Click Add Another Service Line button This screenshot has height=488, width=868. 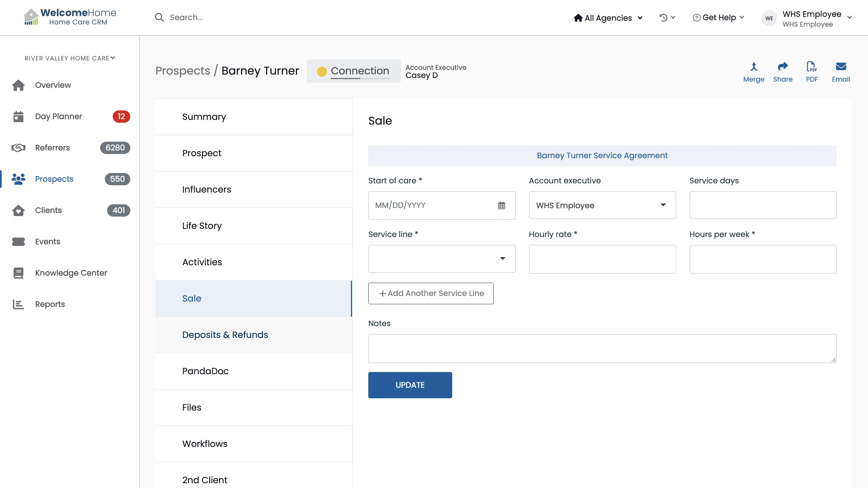[x=431, y=293]
